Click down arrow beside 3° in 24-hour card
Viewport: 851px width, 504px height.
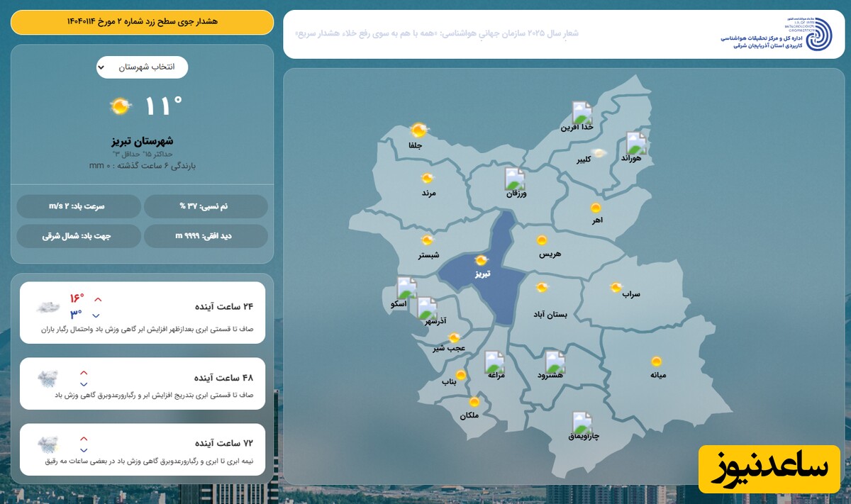coord(96,315)
